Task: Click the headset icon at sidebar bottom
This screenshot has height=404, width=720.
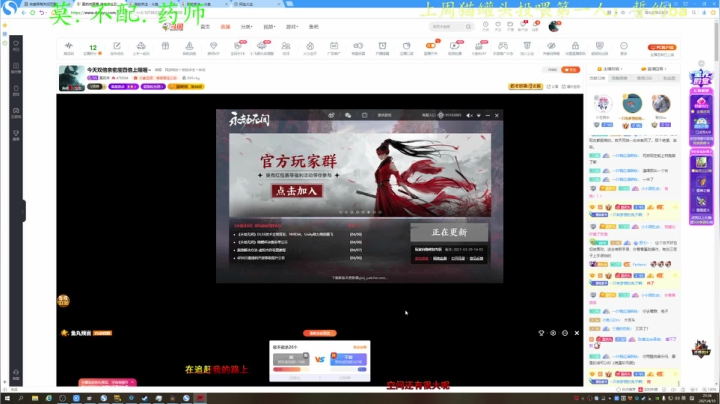Action: pyautogui.click(x=16, y=372)
